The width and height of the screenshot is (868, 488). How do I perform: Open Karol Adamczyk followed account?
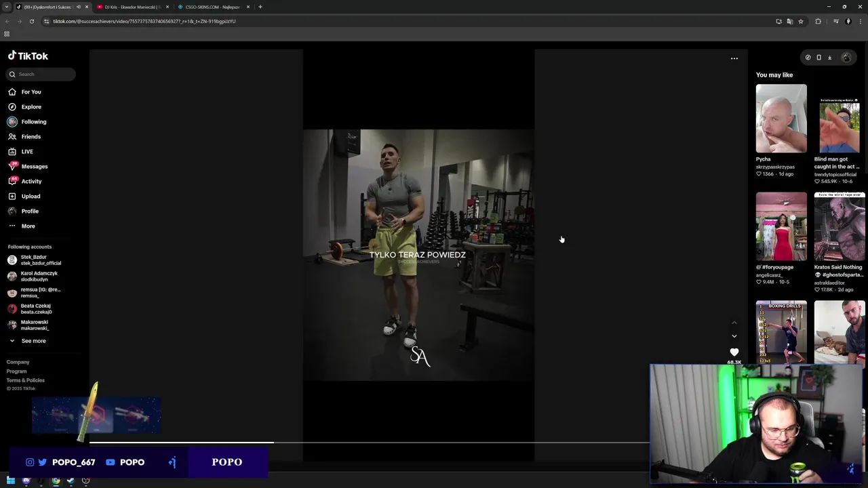tap(33, 276)
